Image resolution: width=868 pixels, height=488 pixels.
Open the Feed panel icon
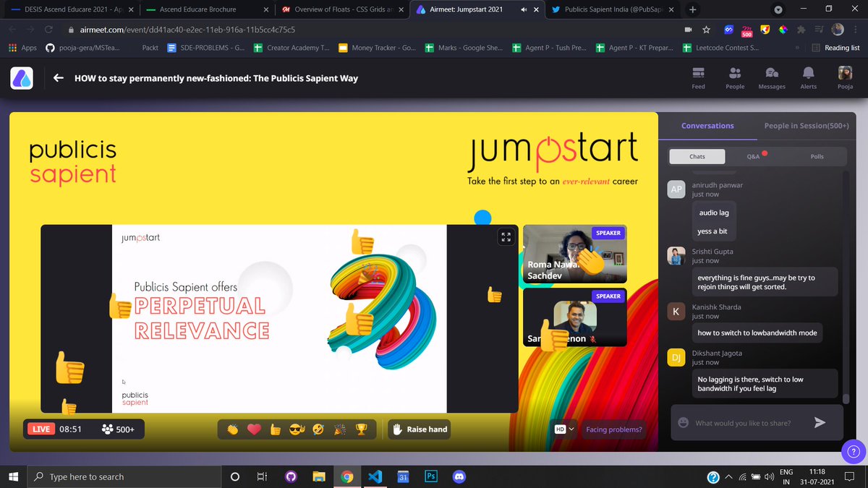(698, 78)
